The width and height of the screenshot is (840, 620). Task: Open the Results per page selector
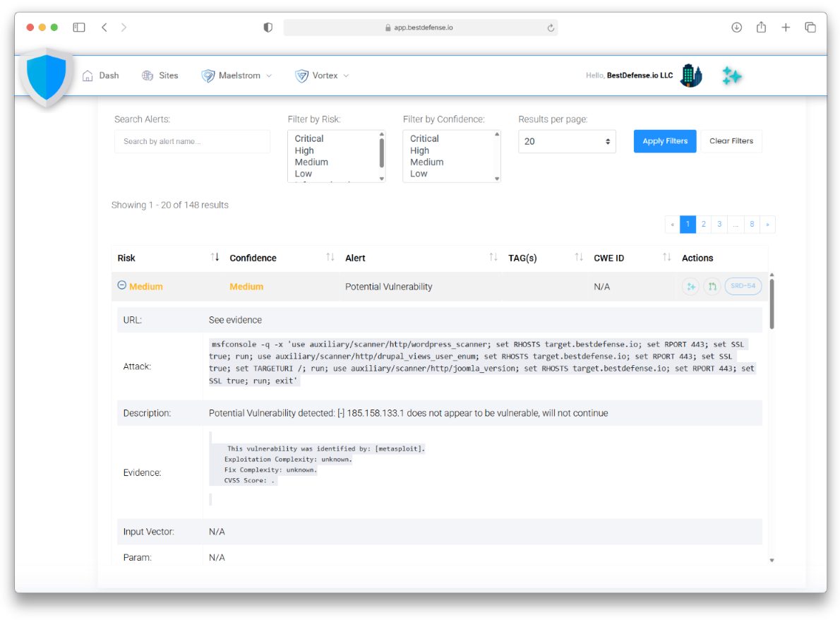(567, 141)
